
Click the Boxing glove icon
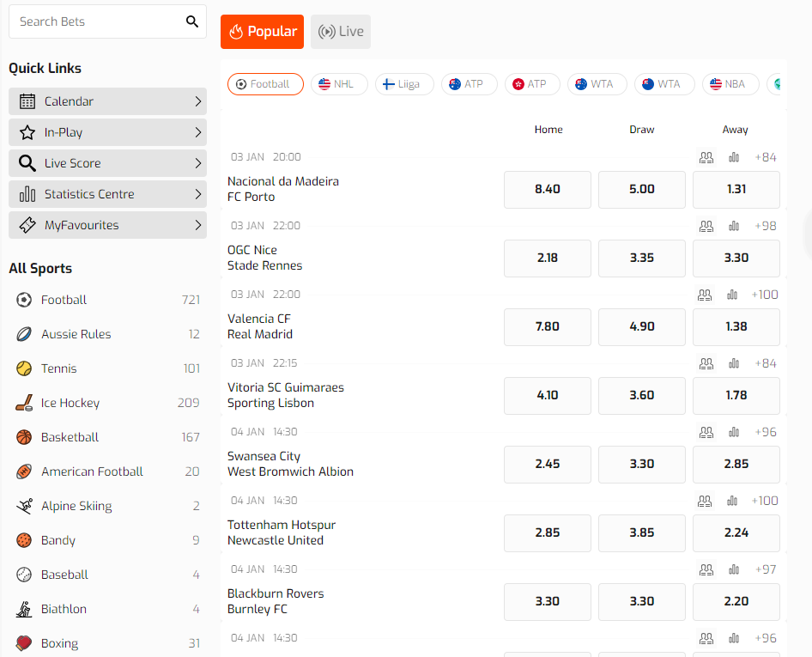24,643
